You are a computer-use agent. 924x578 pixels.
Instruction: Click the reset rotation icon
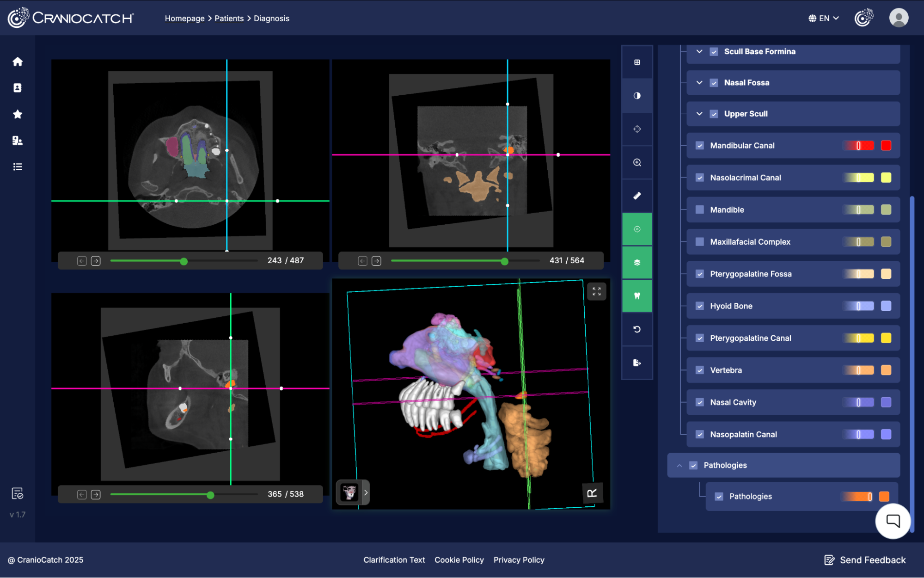(x=637, y=329)
